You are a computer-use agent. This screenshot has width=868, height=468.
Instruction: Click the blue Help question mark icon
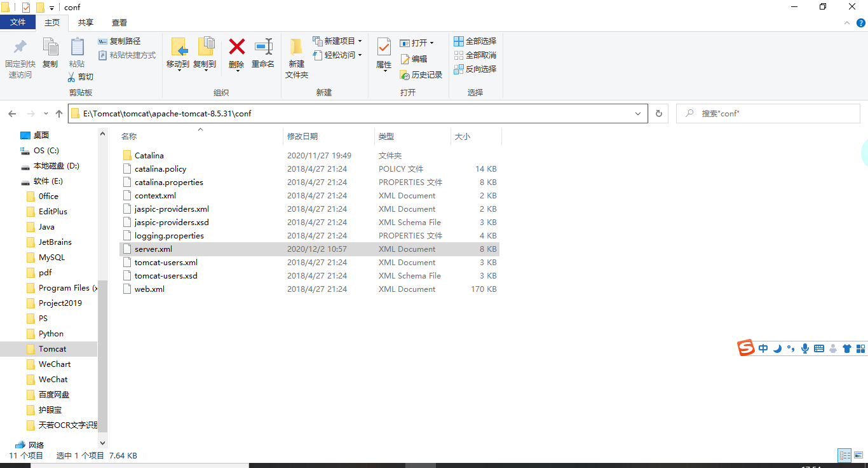click(861, 23)
